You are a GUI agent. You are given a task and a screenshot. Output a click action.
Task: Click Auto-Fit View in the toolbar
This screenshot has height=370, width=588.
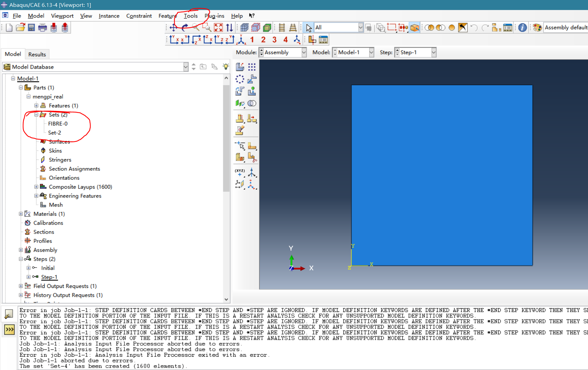tap(218, 27)
